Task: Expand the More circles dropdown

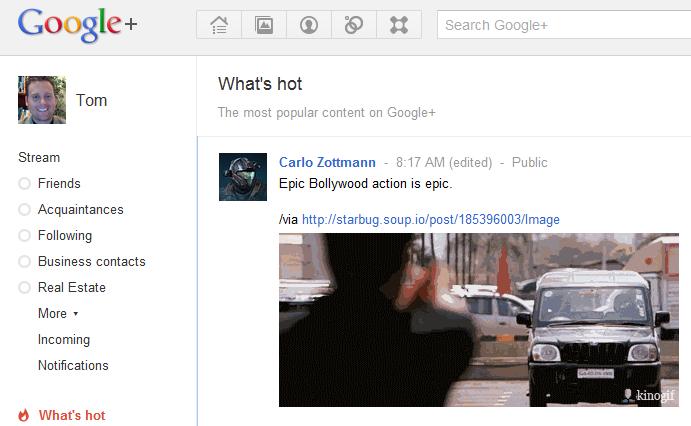Action: [58, 313]
